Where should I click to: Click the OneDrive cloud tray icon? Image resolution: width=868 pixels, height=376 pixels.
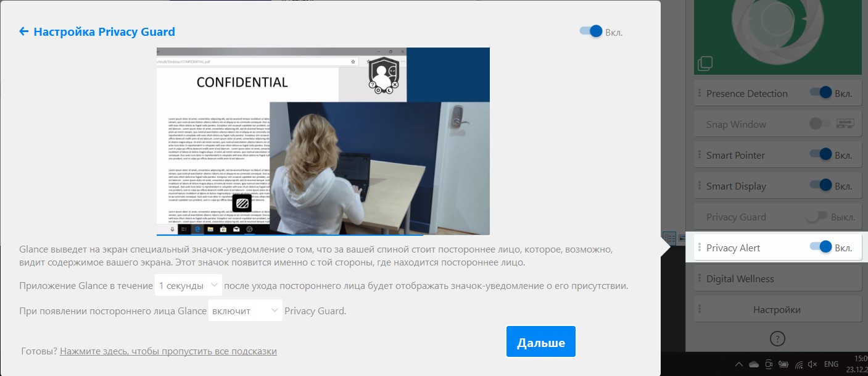[754, 364]
